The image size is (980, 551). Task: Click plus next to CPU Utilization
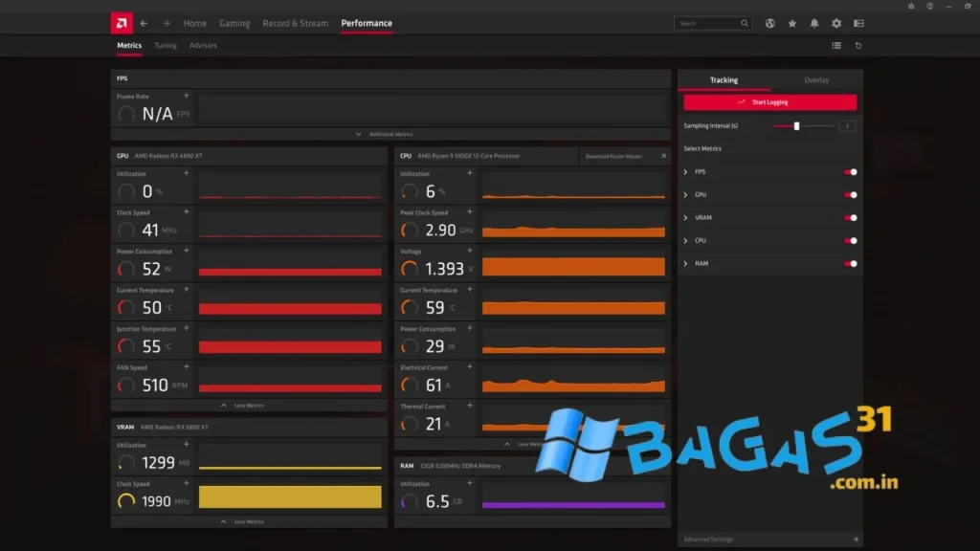click(x=470, y=173)
